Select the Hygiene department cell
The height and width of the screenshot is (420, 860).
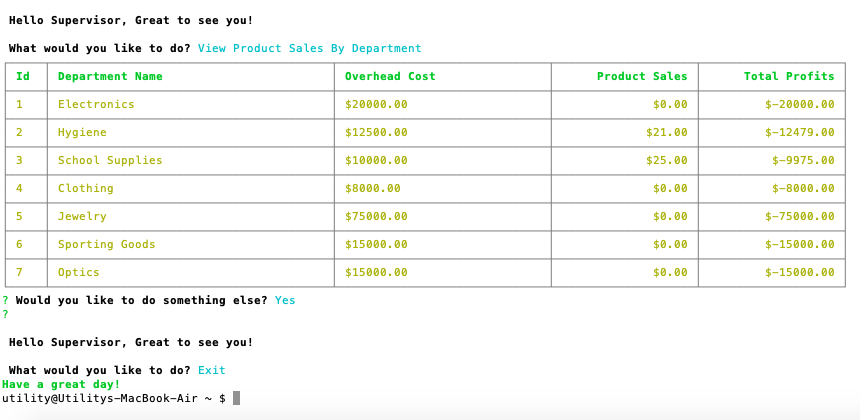click(82, 132)
